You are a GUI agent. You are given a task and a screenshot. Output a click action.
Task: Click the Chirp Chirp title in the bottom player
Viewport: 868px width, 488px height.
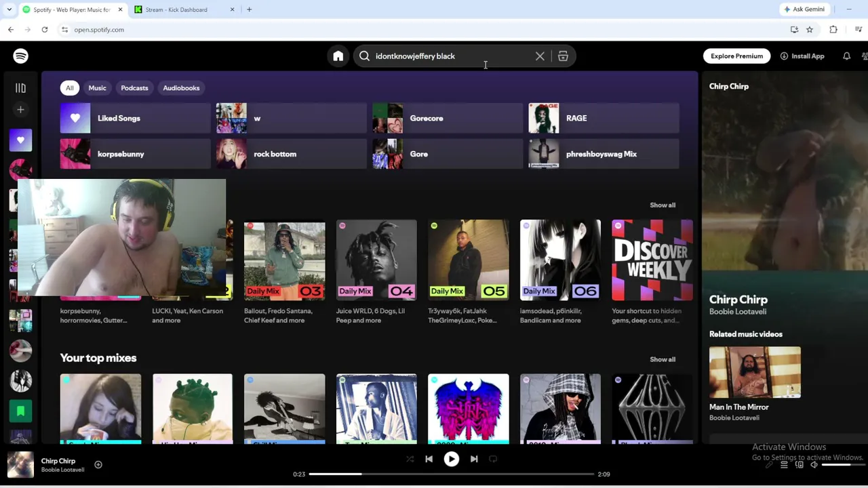point(58,462)
